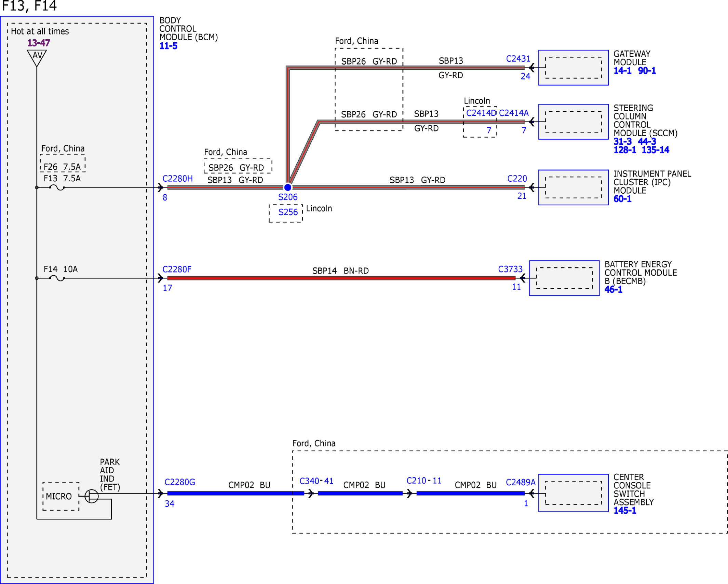Open SCCM reference 135-14

pyautogui.click(x=655, y=150)
